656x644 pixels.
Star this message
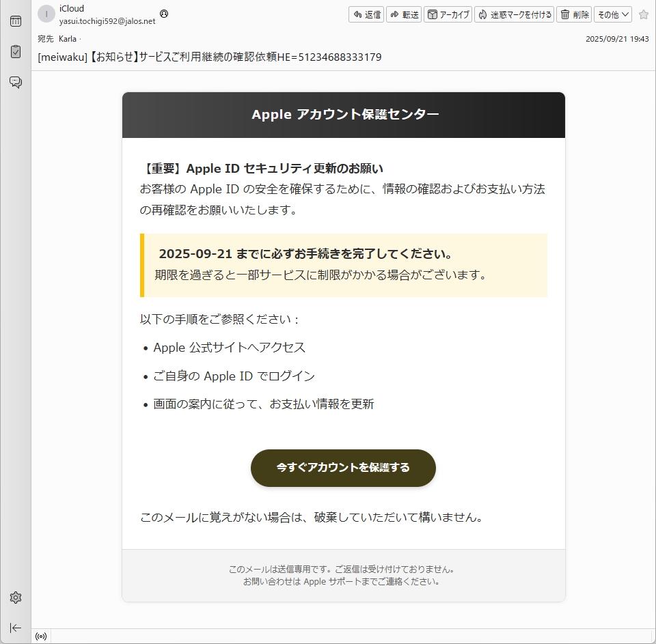tap(643, 14)
